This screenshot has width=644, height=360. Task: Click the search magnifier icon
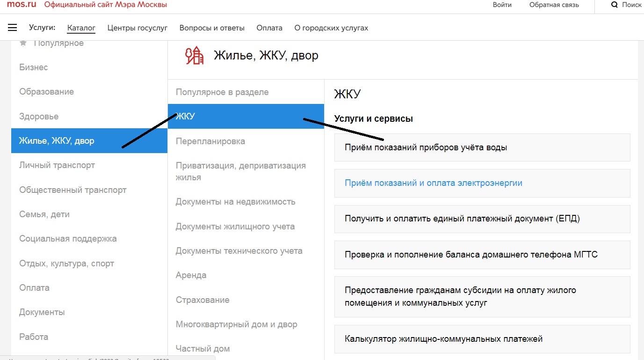615,5
